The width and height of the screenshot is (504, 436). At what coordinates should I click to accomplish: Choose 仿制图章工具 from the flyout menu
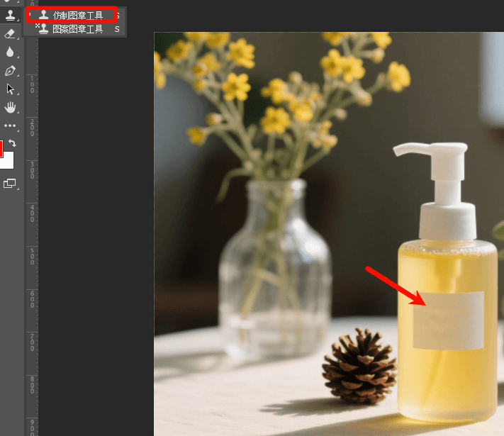click(x=77, y=15)
